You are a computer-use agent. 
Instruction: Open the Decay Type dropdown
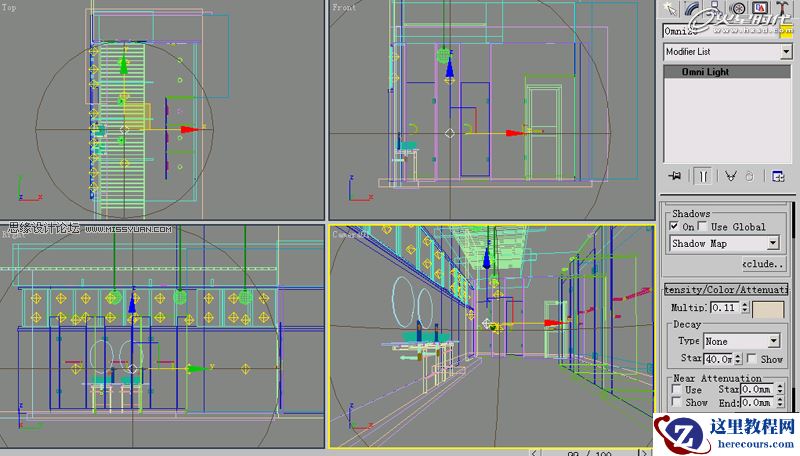coord(742,341)
